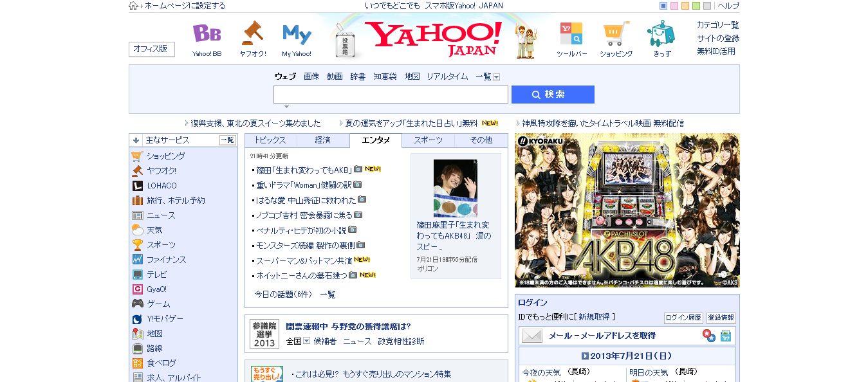This screenshot has width=868, height=382.
Task: Click the 登録情報 button
Action: 721,318
